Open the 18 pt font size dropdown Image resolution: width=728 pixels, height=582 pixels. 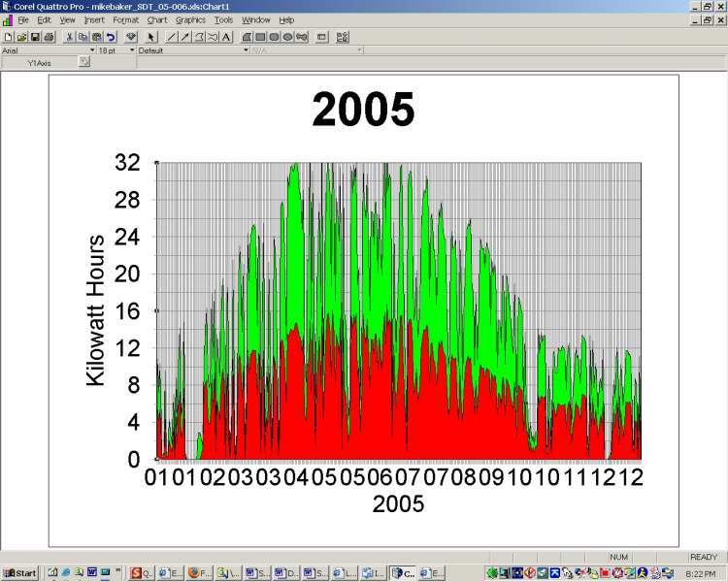tap(131, 49)
